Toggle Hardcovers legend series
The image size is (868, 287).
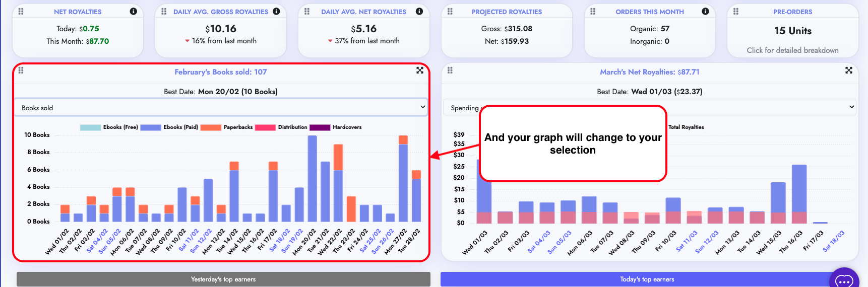point(336,127)
